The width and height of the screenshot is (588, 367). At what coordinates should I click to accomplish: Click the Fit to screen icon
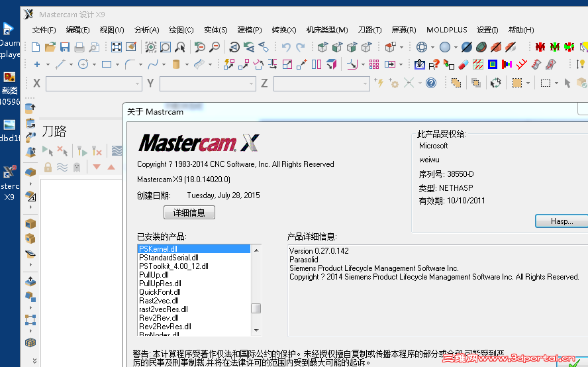point(117,47)
